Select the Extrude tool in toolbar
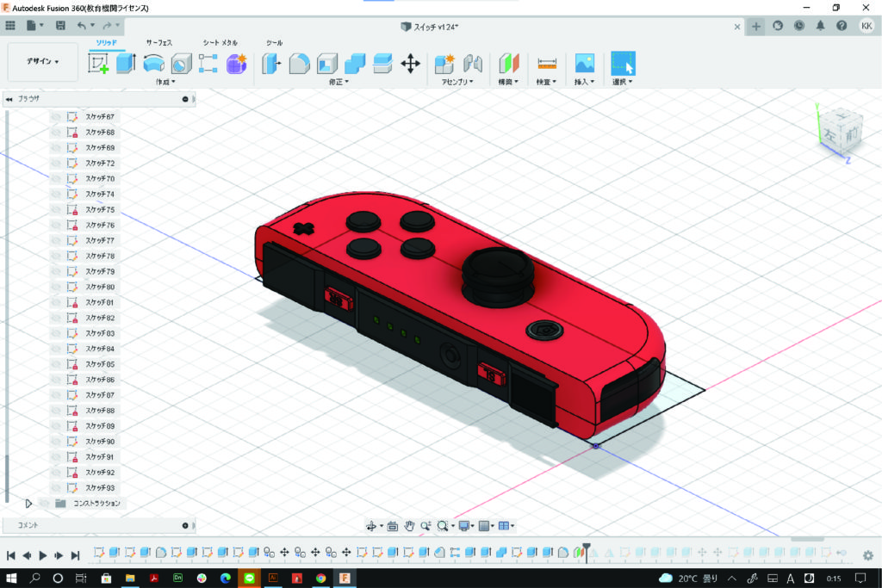 127,63
